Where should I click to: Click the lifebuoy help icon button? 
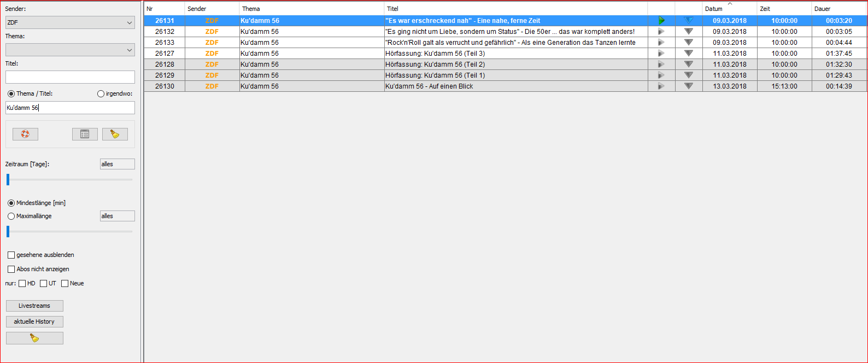25,134
